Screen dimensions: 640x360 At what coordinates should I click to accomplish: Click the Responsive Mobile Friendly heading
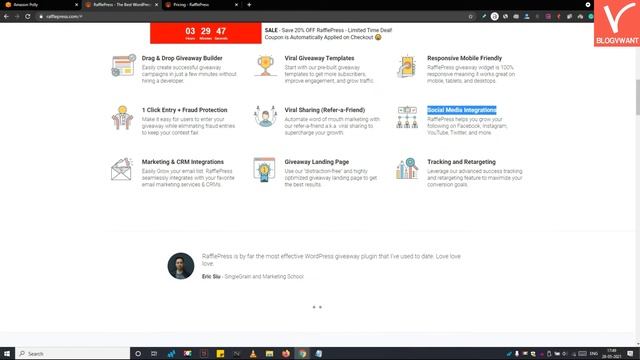[x=464, y=58]
